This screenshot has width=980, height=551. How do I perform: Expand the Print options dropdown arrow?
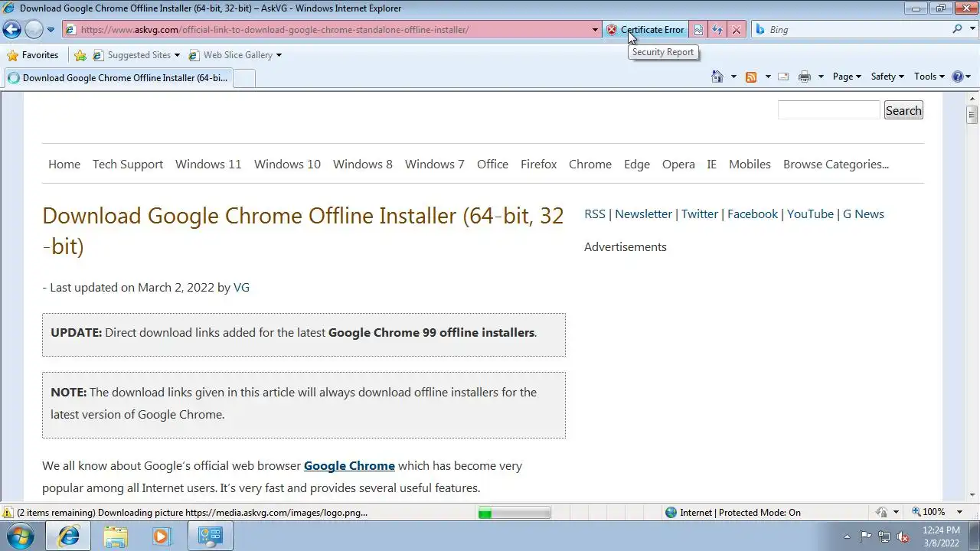[821, 77]
